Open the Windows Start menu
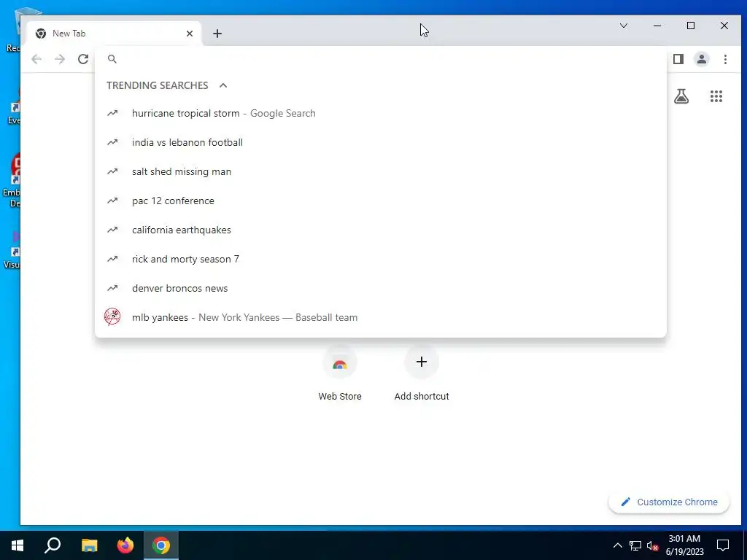 [18, 545]
